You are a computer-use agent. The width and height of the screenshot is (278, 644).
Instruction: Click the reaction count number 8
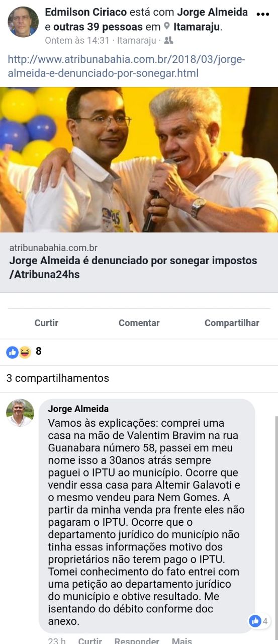click(x=39, y=352)
